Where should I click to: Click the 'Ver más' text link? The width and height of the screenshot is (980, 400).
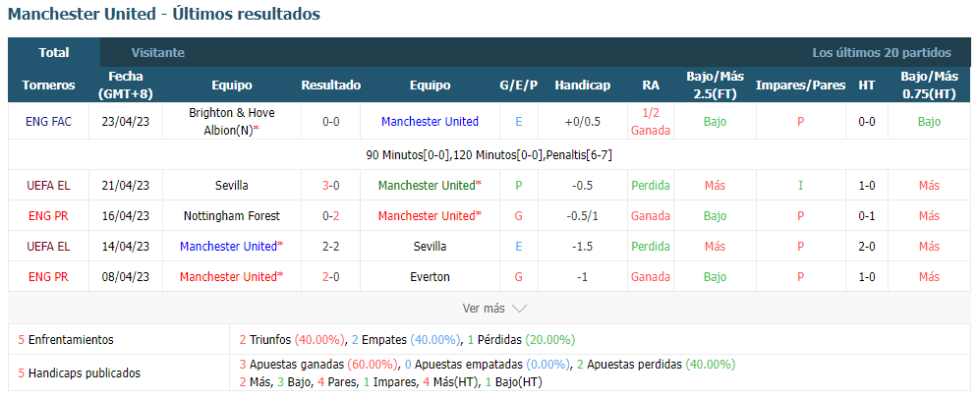pos(484,309)
